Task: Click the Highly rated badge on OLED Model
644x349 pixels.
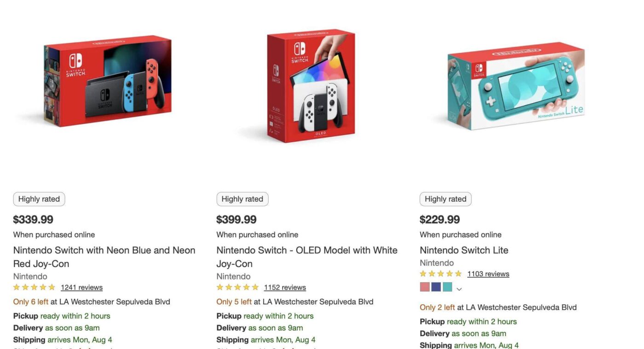Action: (x=242, y=199)
